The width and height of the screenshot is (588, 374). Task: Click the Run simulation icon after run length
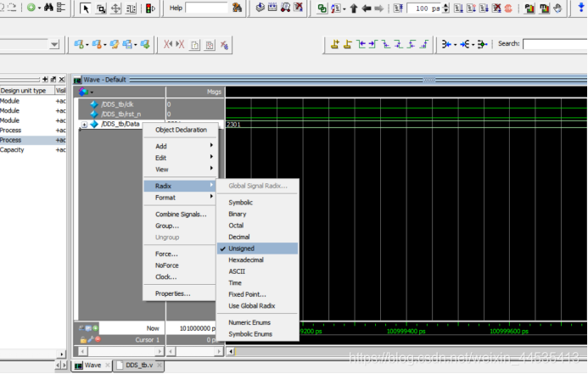tap(458, 8)
